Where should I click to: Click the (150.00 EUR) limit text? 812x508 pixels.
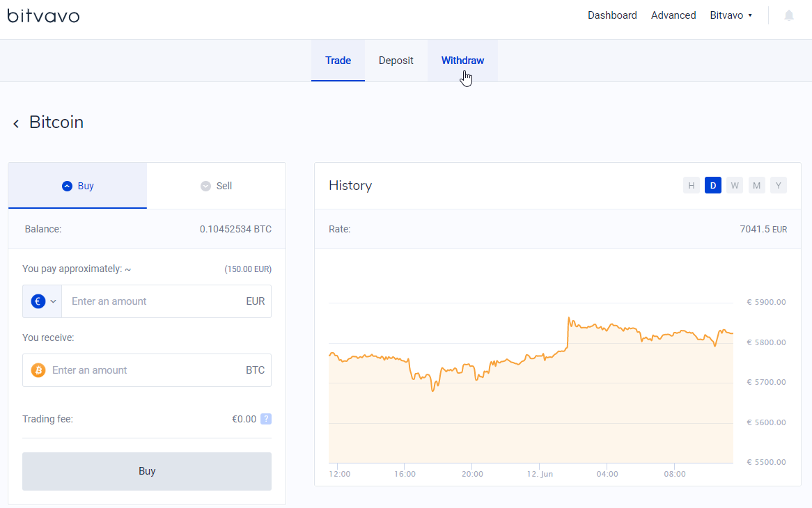[248, 269]
